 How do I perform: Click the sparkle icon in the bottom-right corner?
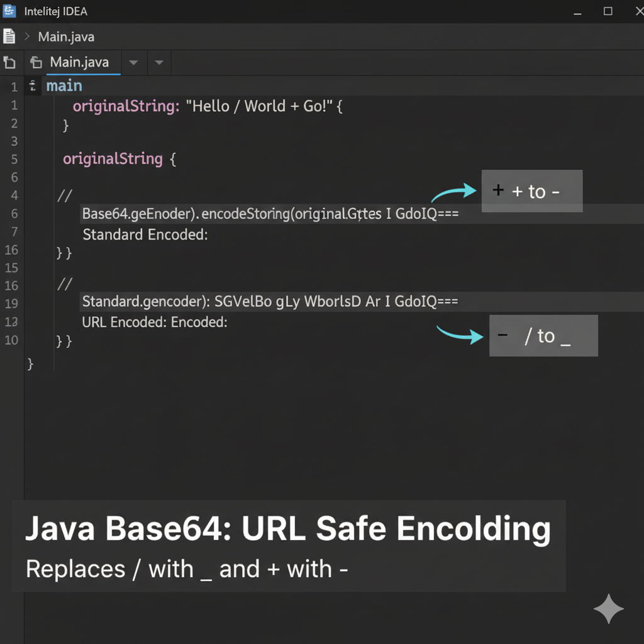609,609
